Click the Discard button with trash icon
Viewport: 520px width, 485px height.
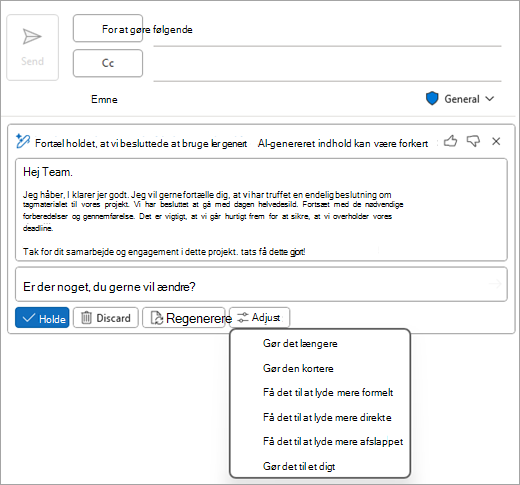[106, 318]
